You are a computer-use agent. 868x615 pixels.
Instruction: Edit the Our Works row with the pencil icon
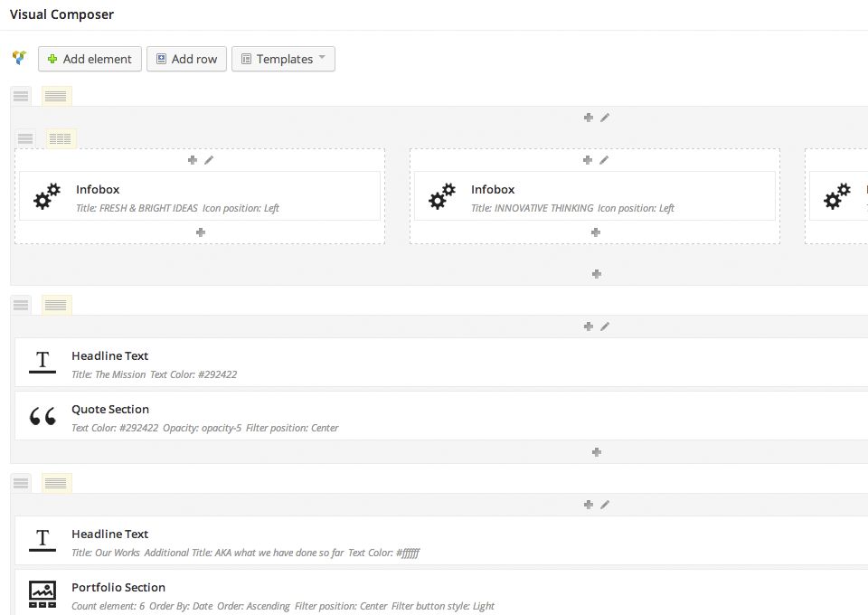point(605,505)
